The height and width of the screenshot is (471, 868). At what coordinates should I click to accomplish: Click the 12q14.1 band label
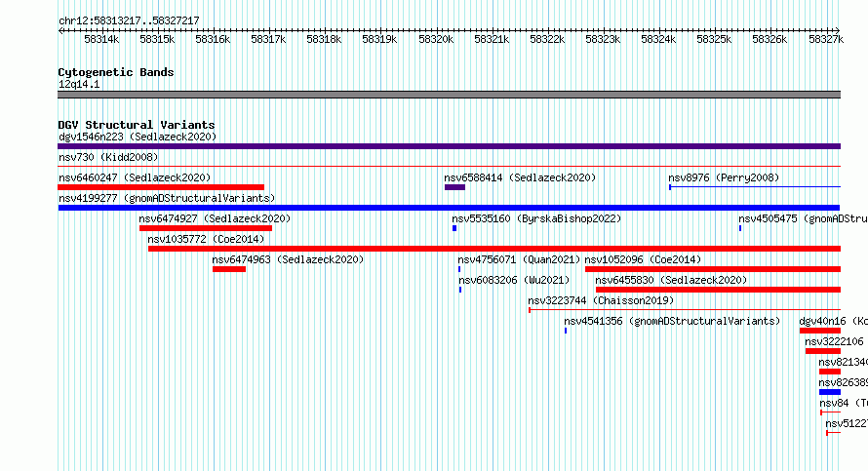coord(79,84)
